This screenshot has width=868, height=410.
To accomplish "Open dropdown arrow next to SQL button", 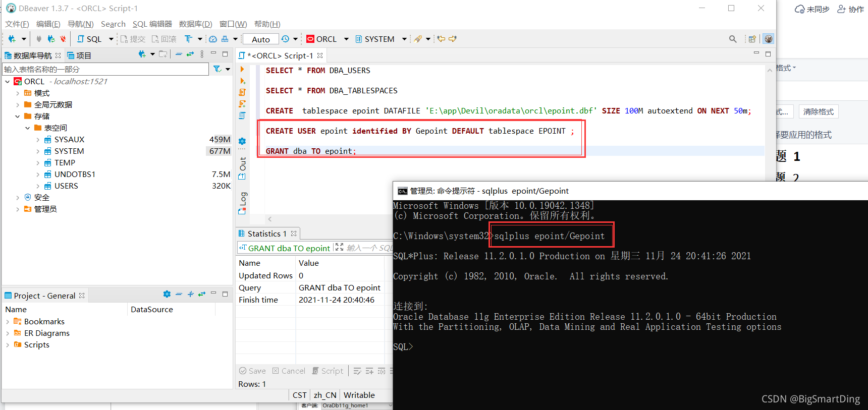I will coord(111,39).
